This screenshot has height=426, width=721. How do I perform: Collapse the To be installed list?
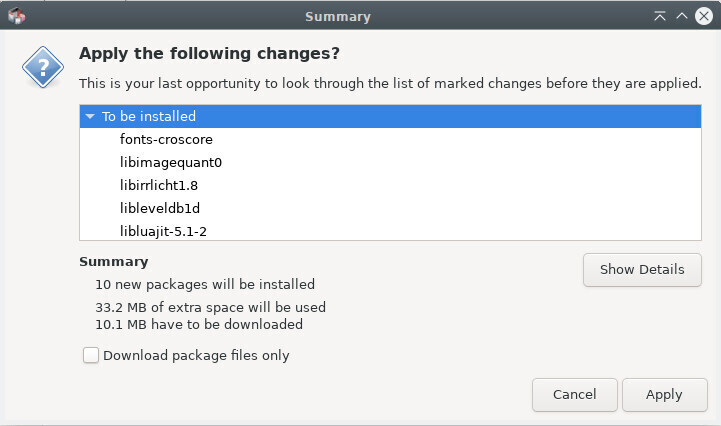[90, 116]
